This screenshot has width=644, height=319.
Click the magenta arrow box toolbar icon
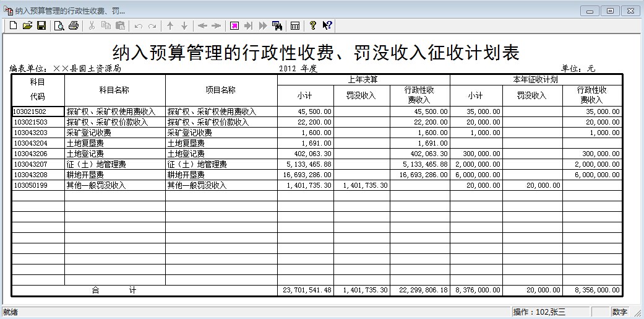pos(234,25)
